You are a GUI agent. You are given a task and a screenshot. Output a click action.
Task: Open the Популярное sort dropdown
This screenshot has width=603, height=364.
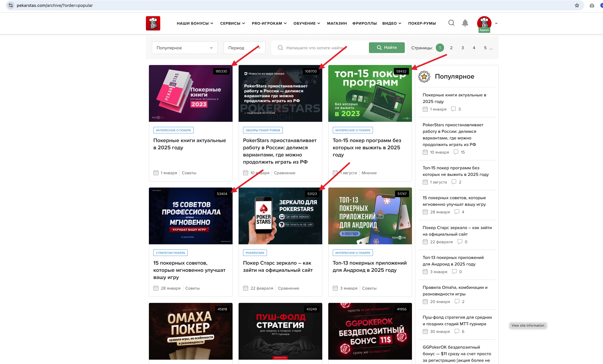click(x=184, y=48)
